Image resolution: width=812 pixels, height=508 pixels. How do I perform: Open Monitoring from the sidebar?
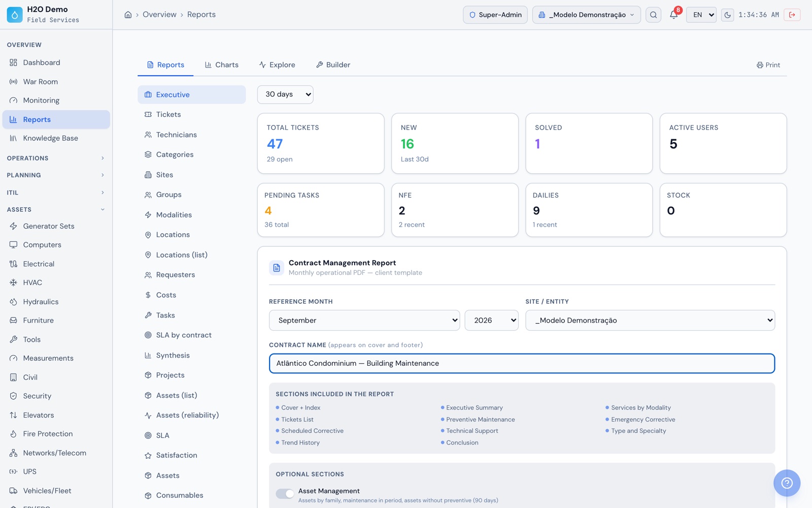point(56,100)
